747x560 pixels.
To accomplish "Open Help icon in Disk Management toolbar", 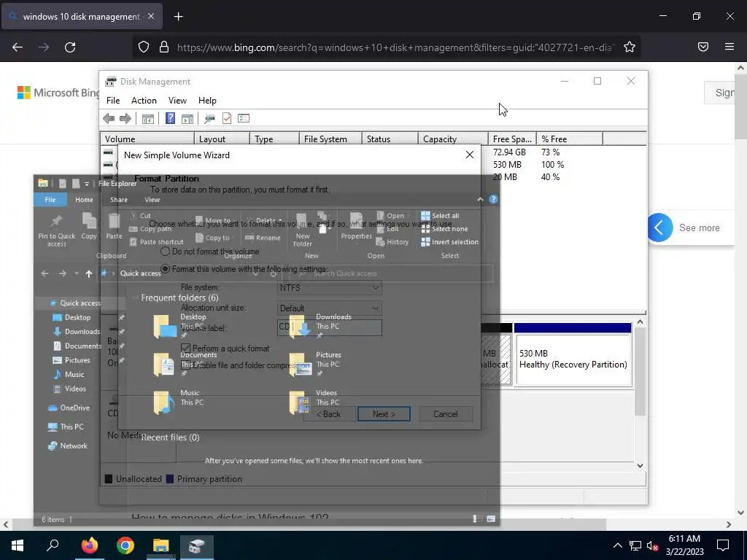I will point(170,118).
